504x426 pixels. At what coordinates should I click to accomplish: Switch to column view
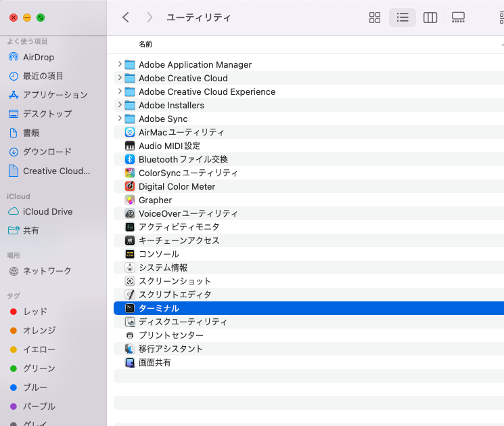(x=430, y=18)
